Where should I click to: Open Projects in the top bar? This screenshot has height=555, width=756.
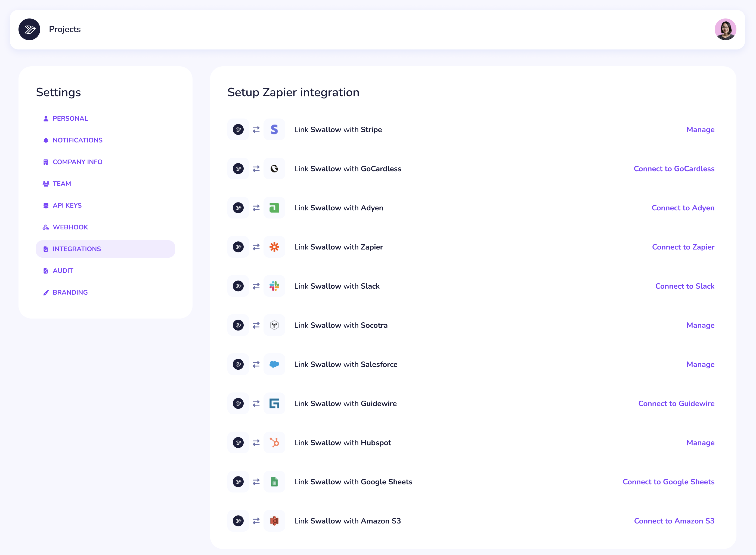click(65, 29)
